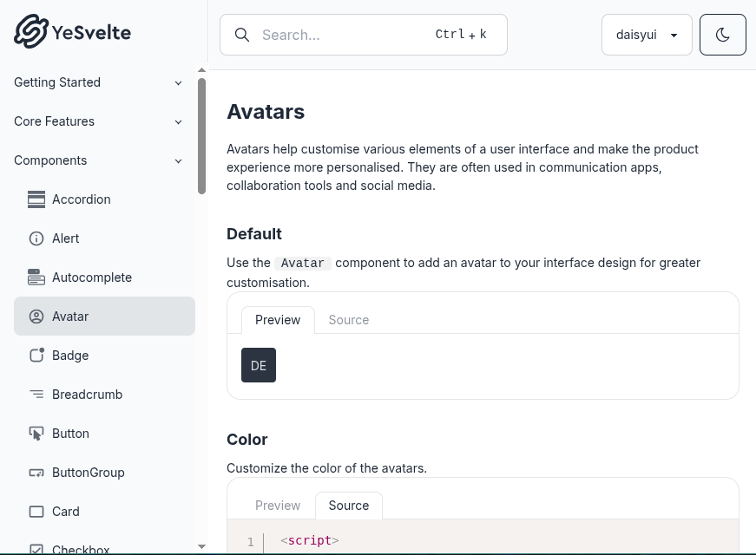Click the Default section heading

click(254, 233)
